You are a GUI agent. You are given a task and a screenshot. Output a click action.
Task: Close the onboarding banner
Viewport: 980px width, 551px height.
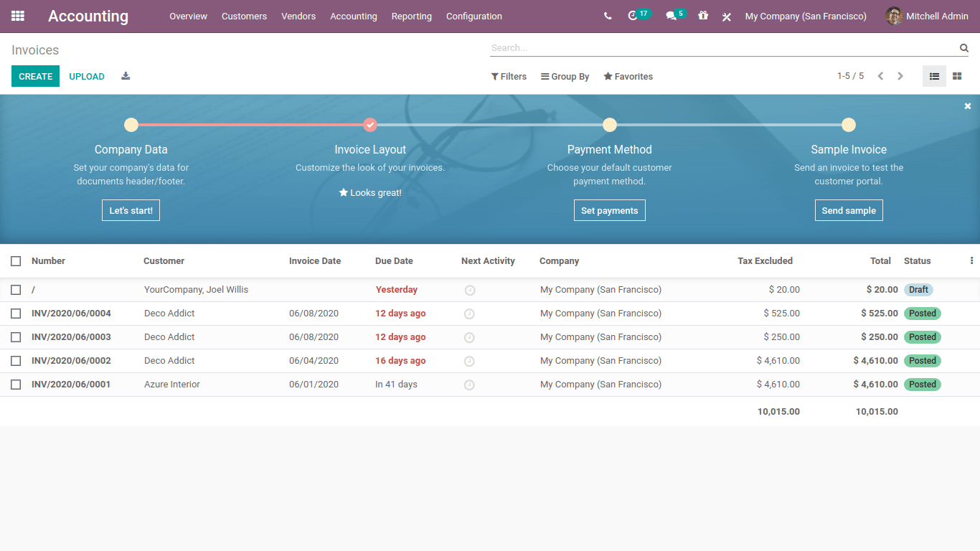(x=968, y=106)
